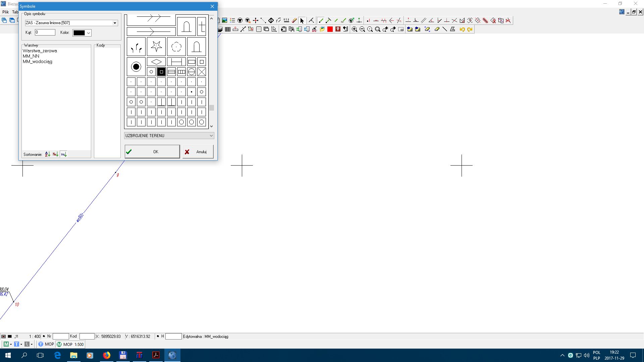Click symbol list scroll up arrow

pyautogui.click(x=212, y=18)
